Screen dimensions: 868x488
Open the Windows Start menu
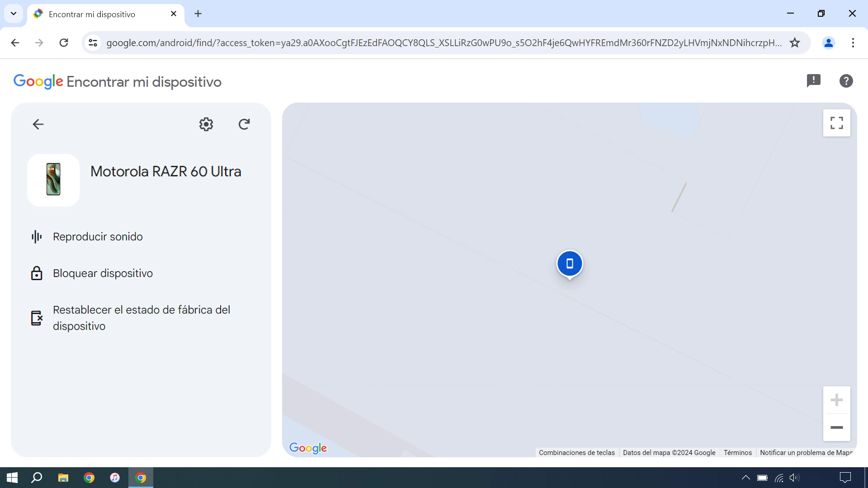click(12, 478)
